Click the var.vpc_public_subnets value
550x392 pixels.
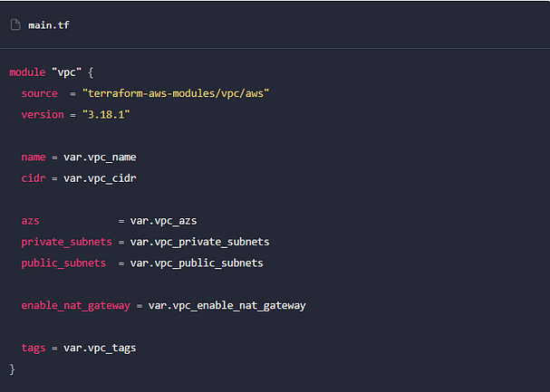pos(197,263)
